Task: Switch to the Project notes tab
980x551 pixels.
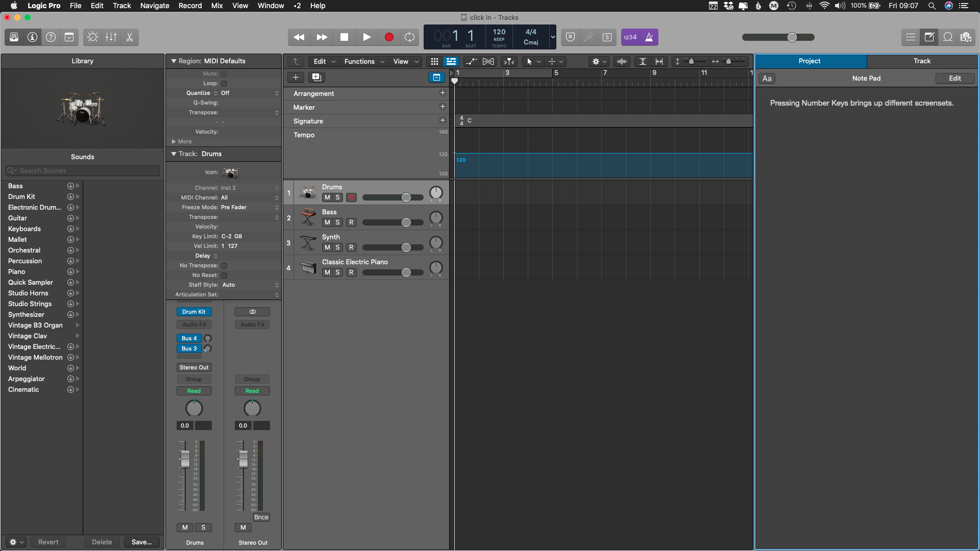Action: pos(810,61)
